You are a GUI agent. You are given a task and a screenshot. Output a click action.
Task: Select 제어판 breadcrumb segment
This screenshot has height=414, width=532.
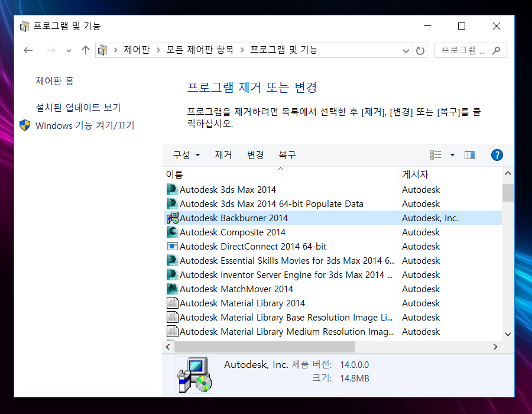[137, 50]
